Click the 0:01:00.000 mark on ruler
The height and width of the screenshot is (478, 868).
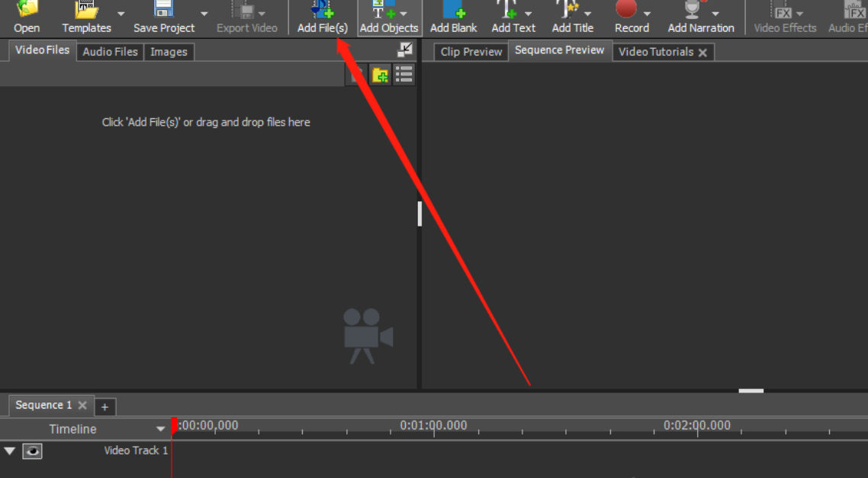click(433, 425)
